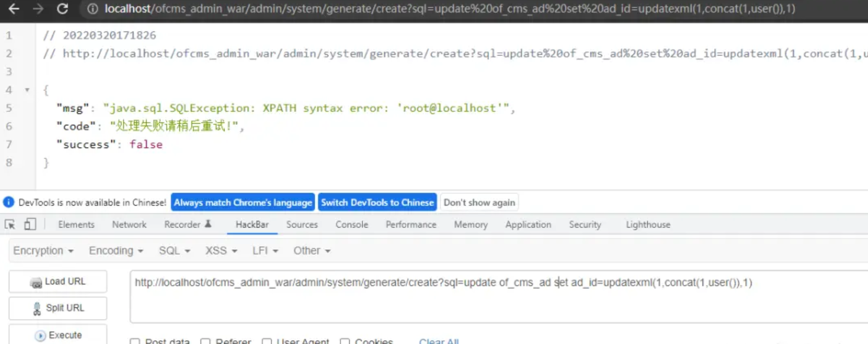Screen dimensions: 868x344
Task: Open the LFI dropdown menu
Action: point(265,250)
